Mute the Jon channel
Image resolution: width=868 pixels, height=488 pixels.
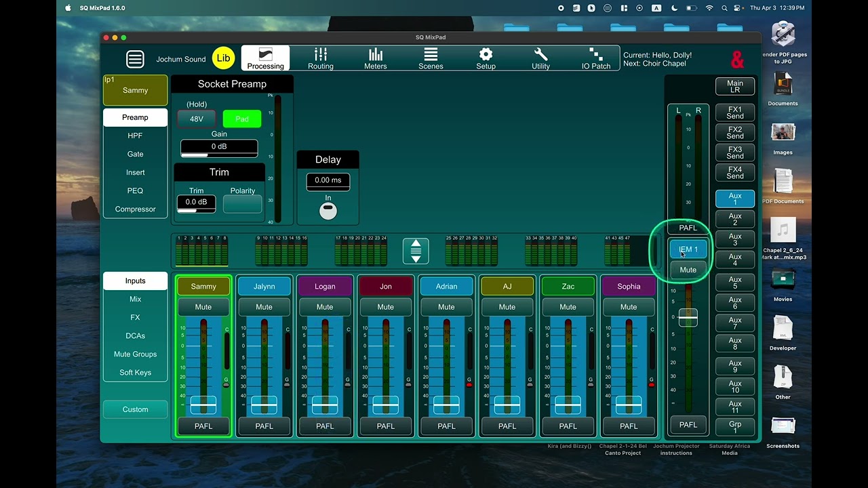pyautogui.click(x=385, y=307)
